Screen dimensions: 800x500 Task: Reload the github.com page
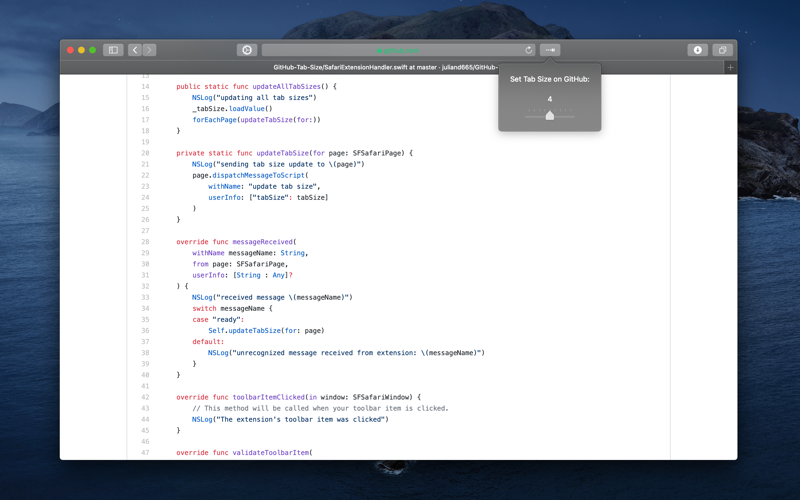[x=529, y=50]
